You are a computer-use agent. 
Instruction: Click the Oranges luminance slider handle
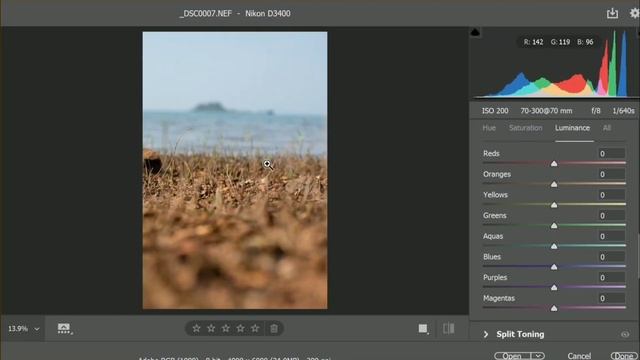pos(554,184)
